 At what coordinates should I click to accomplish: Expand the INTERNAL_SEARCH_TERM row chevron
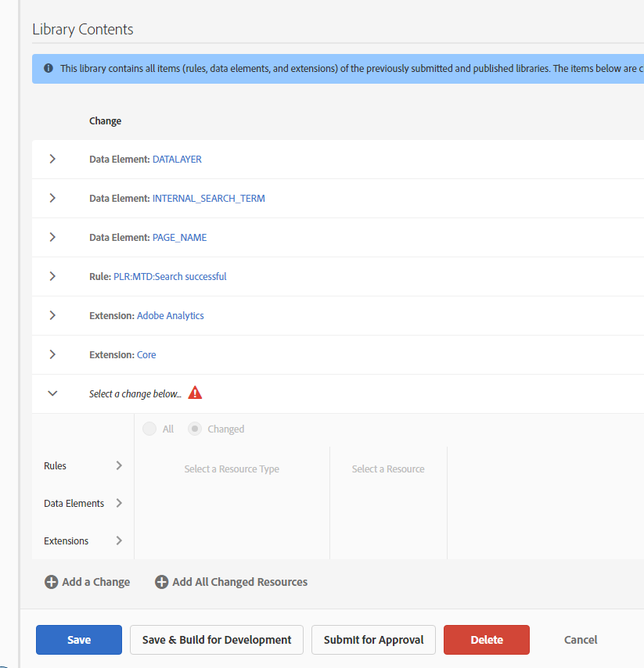pyautogui.click(x=52, y=198)
